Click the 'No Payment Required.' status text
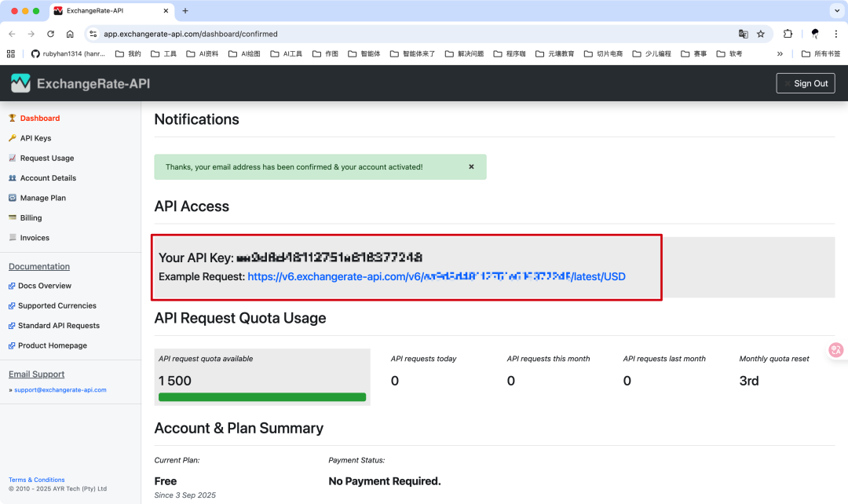This screenshot has height=504, width=848. coord(385,481)
